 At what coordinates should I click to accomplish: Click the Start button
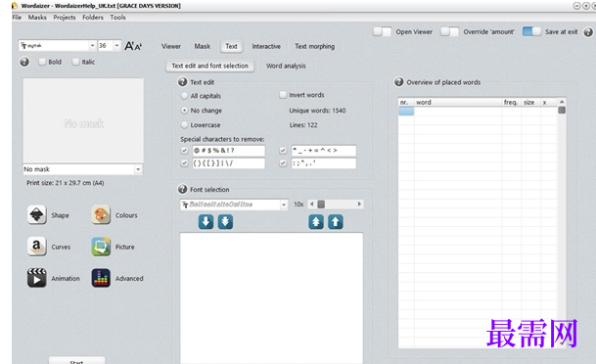(x=76, y=361)
